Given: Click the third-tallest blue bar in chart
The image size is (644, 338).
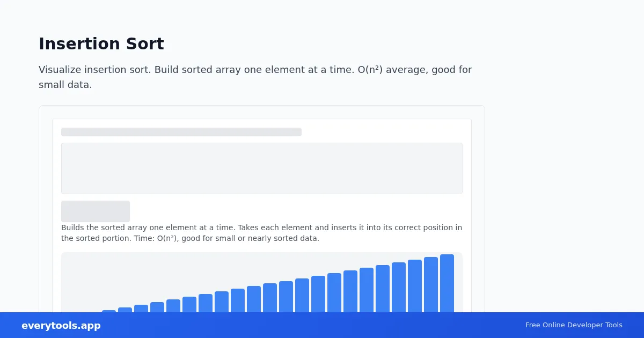Looking at the screenshot, I should pos(415,286).
